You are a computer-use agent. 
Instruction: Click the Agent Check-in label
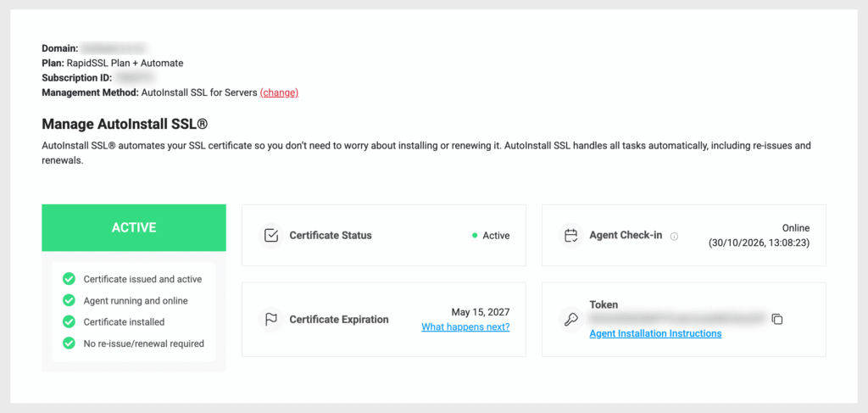click(626, 235)
